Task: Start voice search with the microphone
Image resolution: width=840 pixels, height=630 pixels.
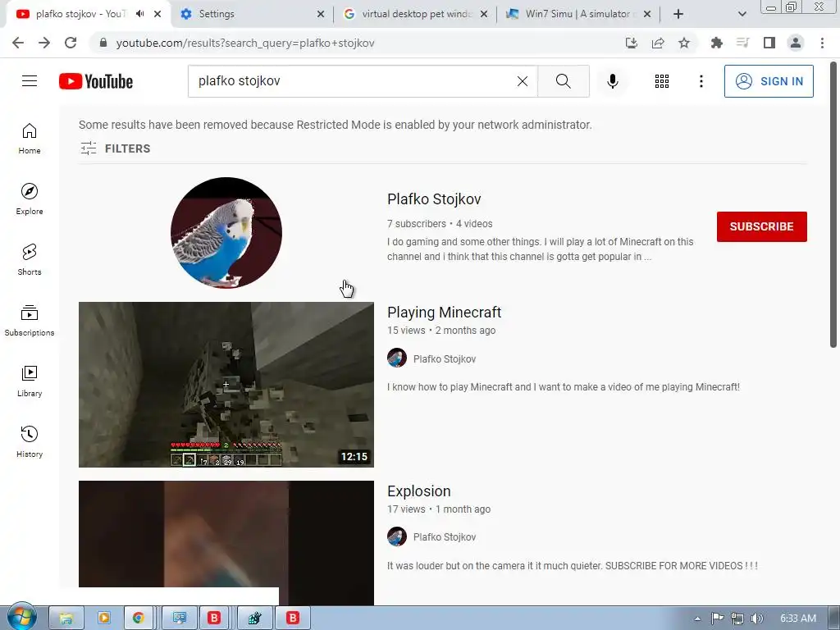Action: point(612,81)
